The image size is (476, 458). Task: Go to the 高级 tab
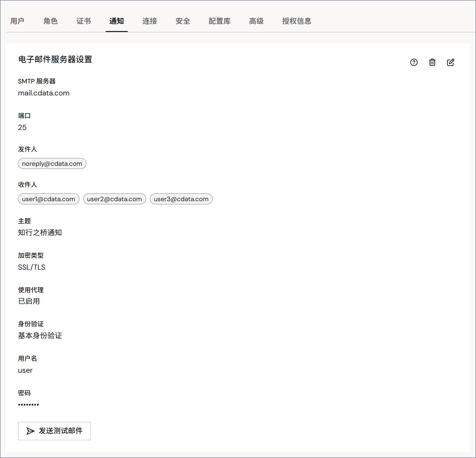(256, 21)
